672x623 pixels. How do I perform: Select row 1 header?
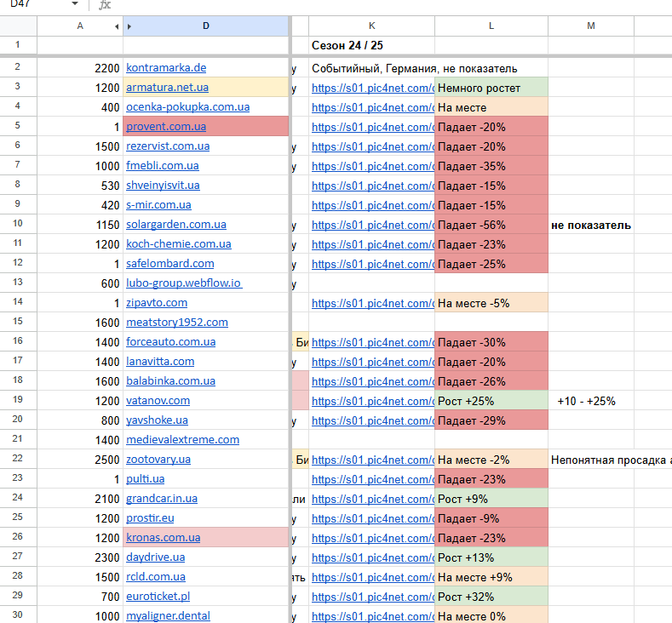[18, 44]
